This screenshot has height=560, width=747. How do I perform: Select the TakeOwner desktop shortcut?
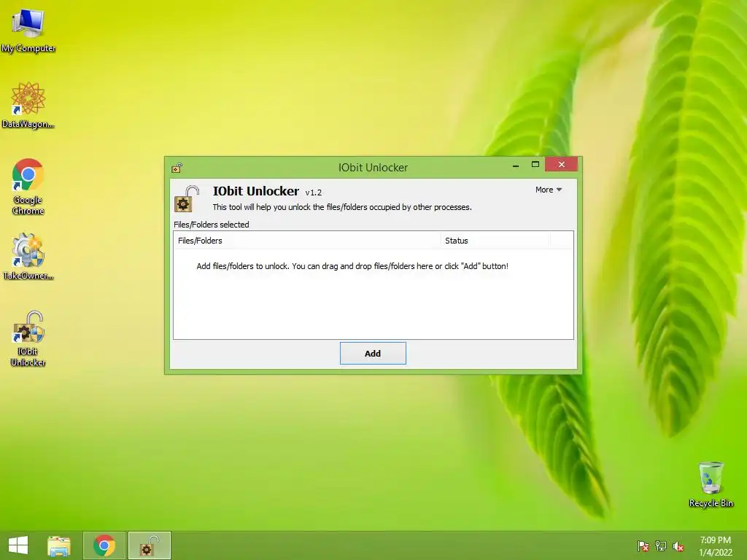[28, 256]
